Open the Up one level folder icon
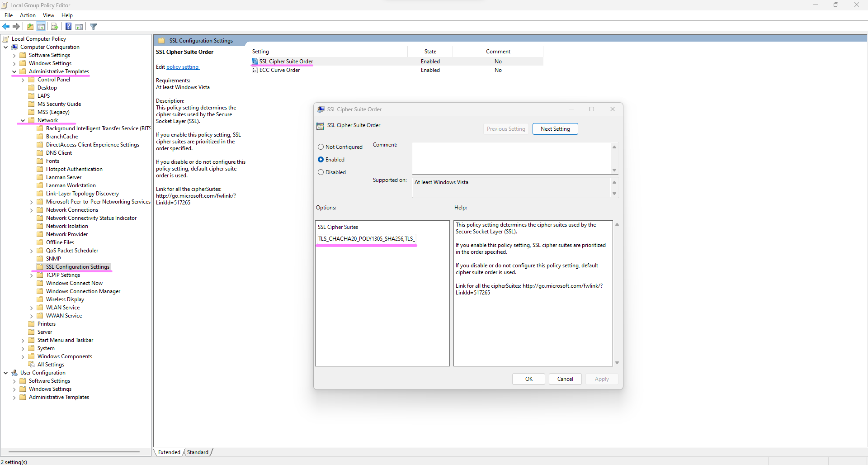 tap(30, 26)
